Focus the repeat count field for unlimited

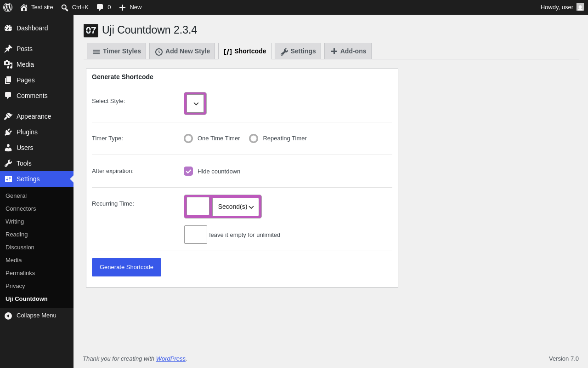click(x=196, y=235)
